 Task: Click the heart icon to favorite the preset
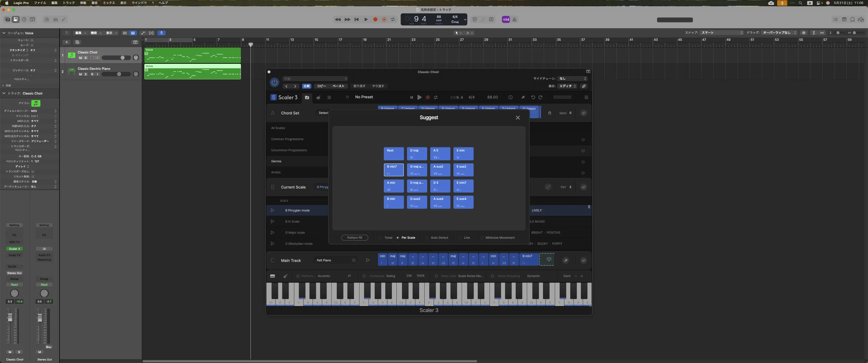pos(347,97)
